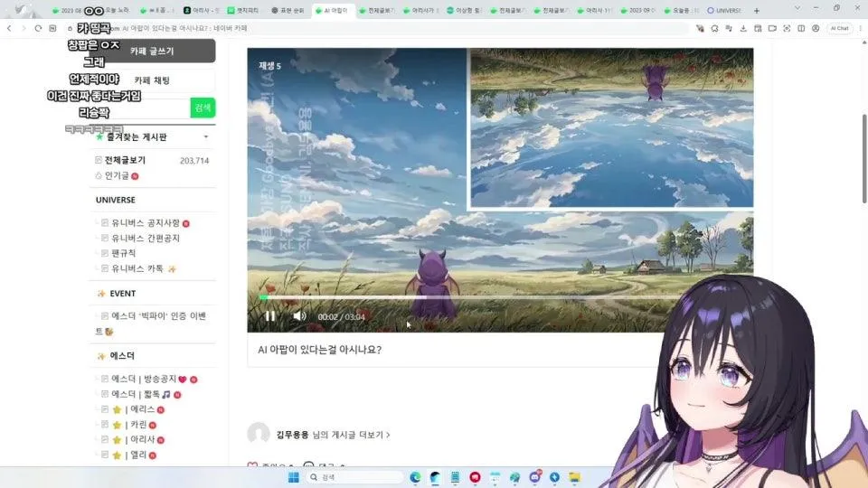
Task: Pause the video with the pause button
Action: tap(270, 316)
